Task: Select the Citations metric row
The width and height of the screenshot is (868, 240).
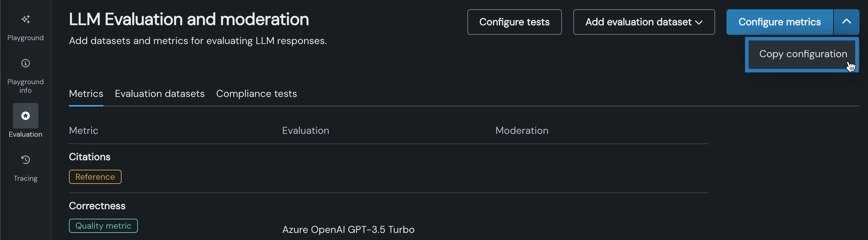Action: tap(90, 157)
